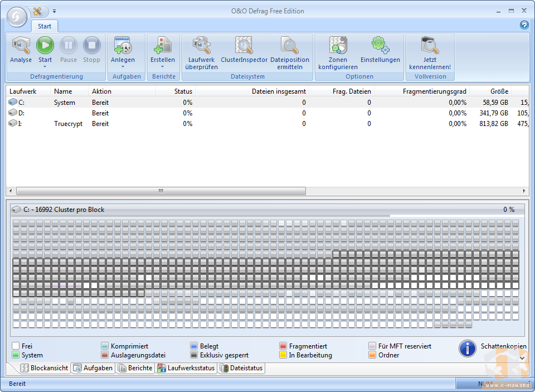Open the Aufgaben bottom tab
Image resolution: width=535 pixels, height=392 pixels.
click(93, 368)
